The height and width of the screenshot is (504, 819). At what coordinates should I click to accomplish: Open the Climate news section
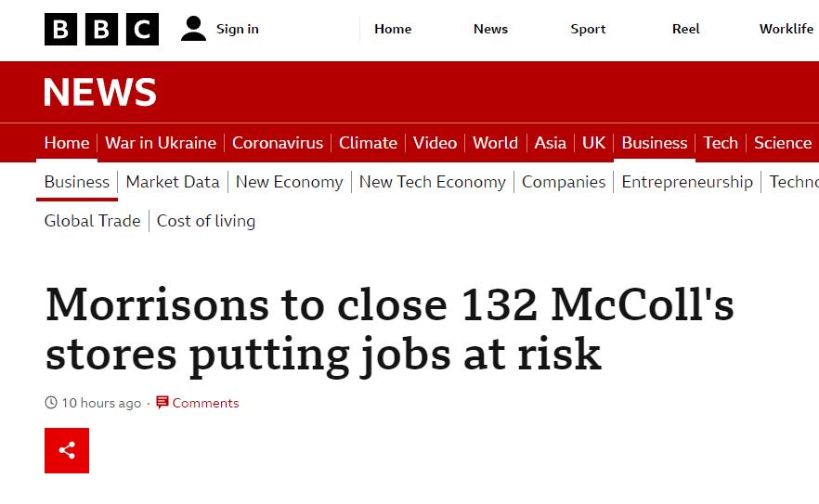pyautogui.click(x=369, y=143)
